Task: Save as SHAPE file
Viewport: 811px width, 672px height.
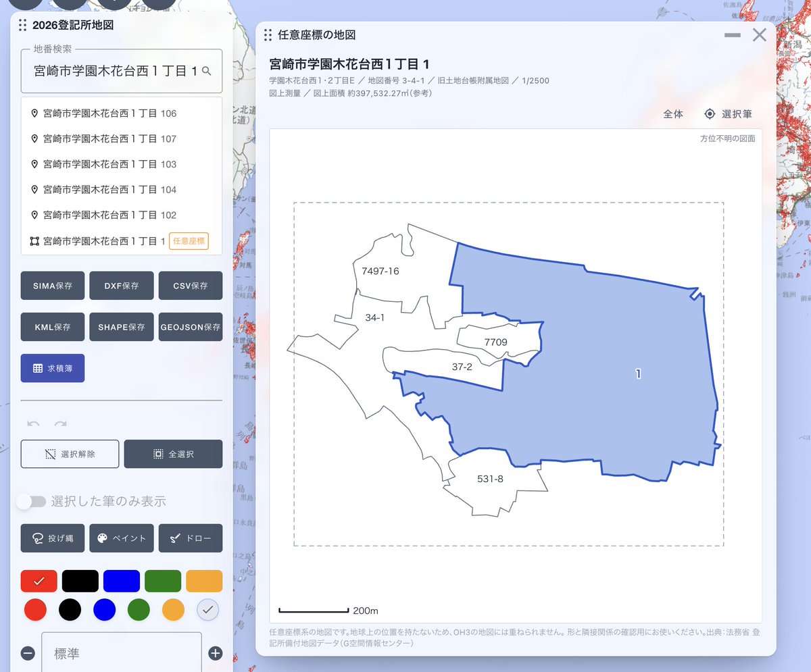Action: 122,327
